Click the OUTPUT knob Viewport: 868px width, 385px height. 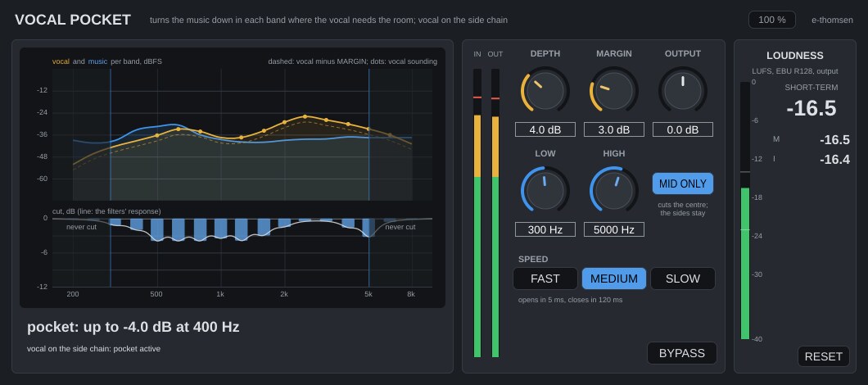click(683, 91)
